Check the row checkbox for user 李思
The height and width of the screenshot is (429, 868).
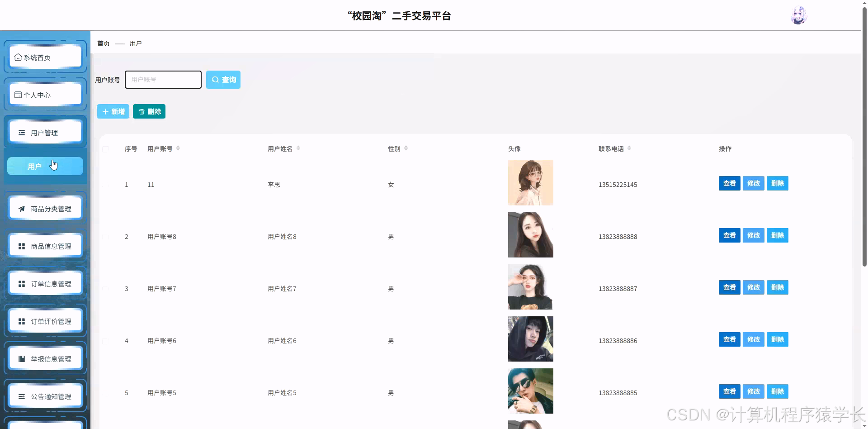[106, 185]
